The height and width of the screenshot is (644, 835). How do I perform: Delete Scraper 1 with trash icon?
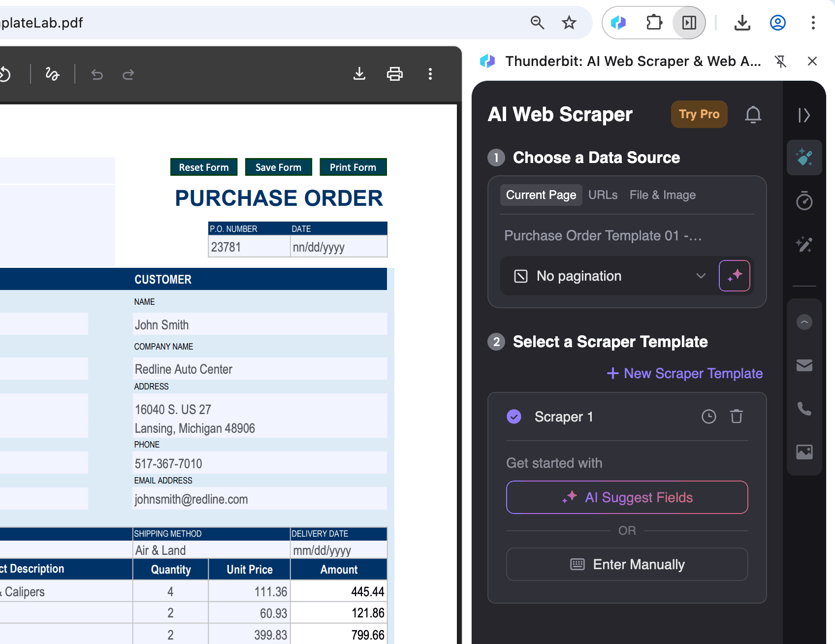tap(737, 417)
